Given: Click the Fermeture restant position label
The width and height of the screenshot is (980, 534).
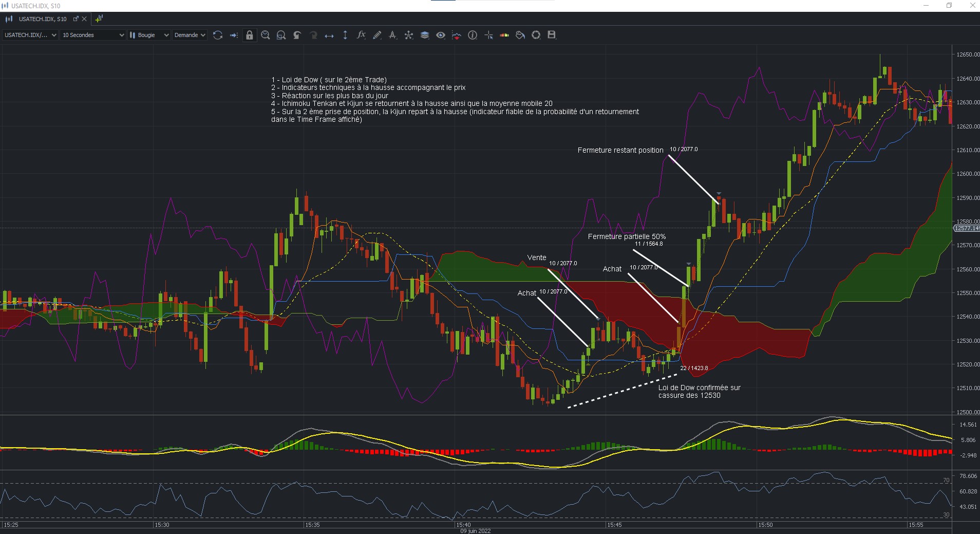Looking at the screenshot, I should [x=620, y=150].
